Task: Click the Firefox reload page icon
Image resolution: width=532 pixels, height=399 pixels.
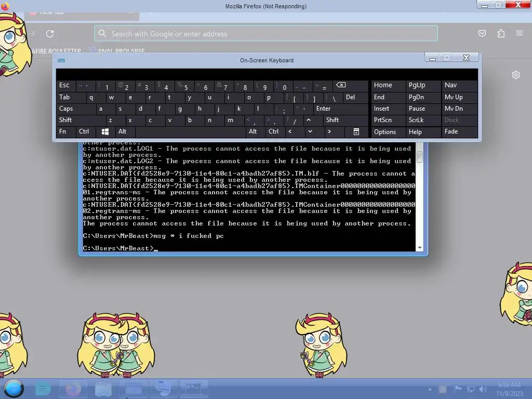Action: pos(50,34)
